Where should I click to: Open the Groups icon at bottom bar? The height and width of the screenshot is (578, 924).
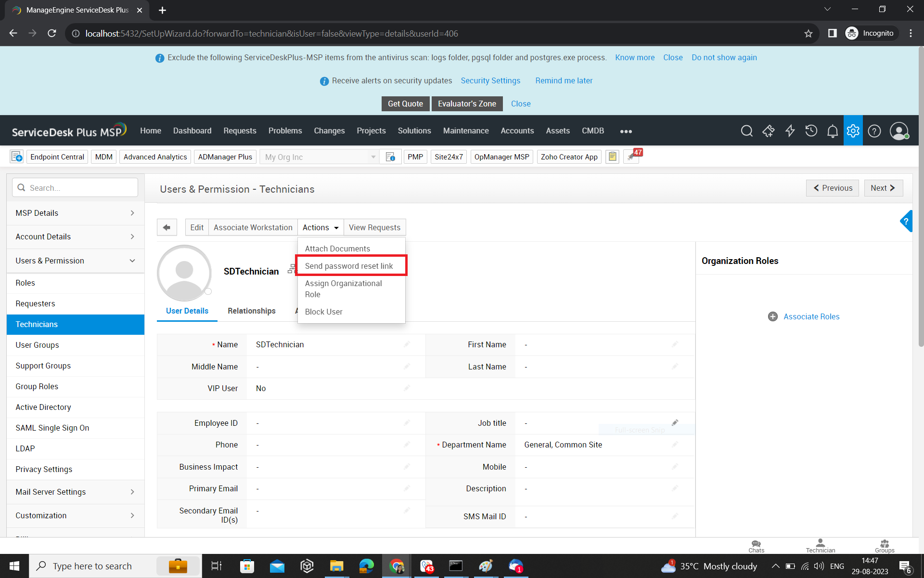(x=884, y=546)
